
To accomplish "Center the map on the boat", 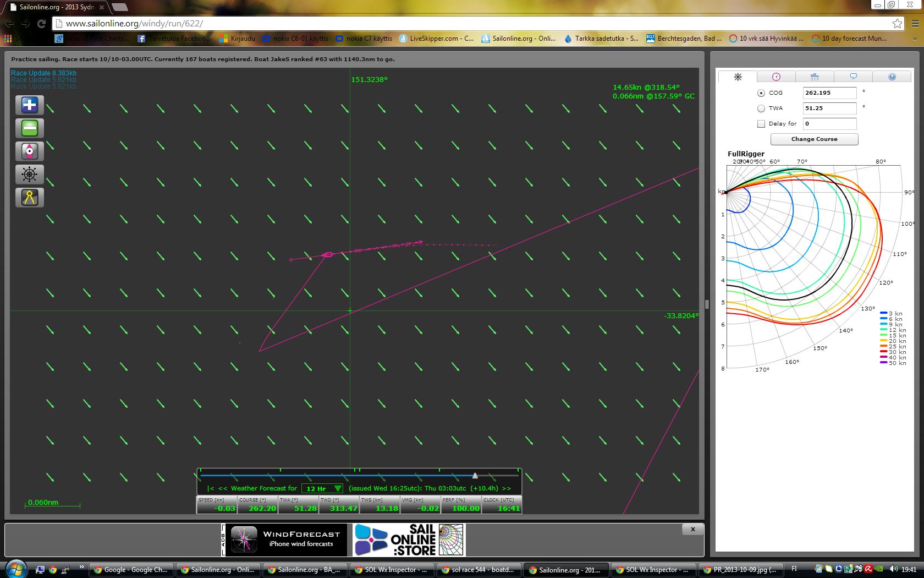I will tap(29, 151).
